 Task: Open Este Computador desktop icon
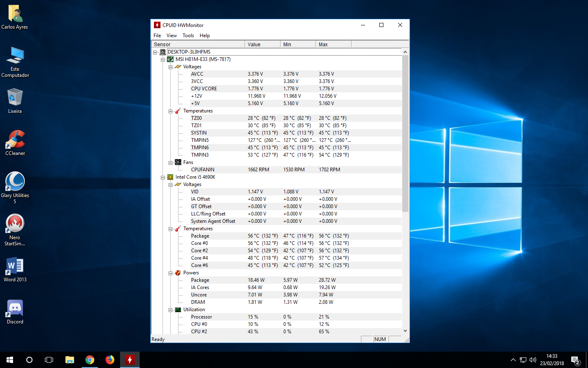[15, 62]
